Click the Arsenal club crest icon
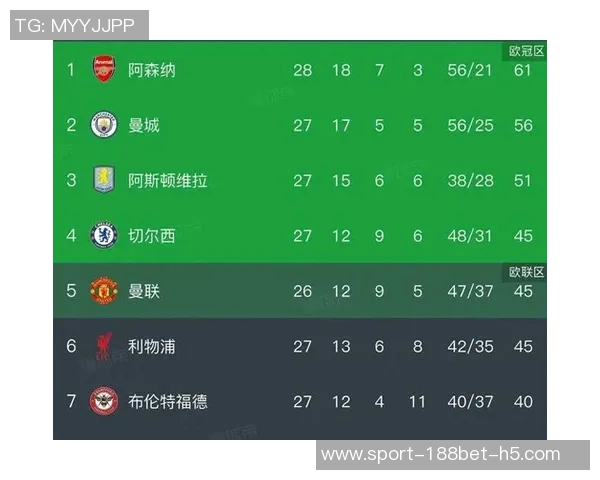 tap(104, 70)
